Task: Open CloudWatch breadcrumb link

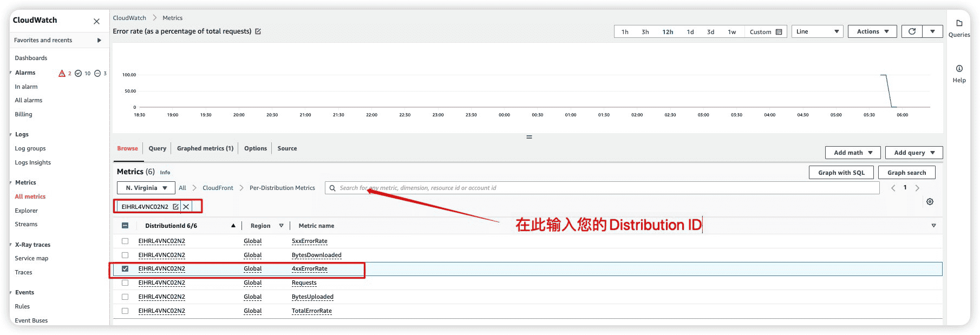Action: pos(129,18)
